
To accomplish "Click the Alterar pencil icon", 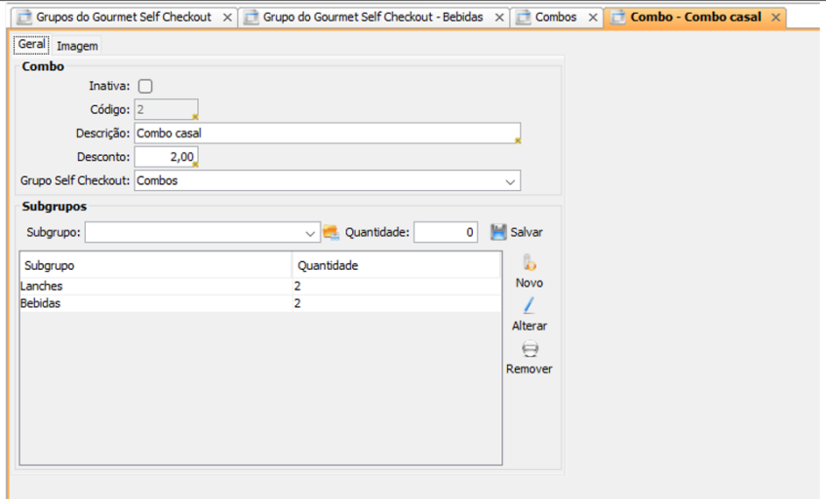I will (x=529, y=306).
